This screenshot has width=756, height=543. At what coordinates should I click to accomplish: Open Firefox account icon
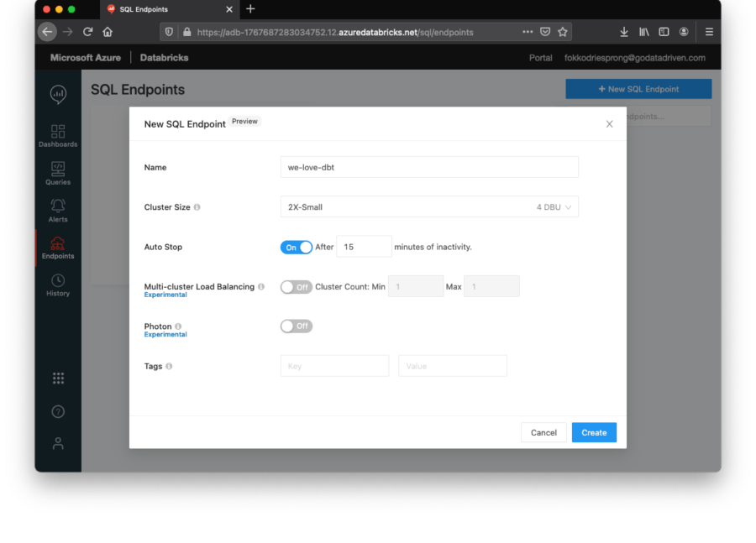tap(684, 32)
